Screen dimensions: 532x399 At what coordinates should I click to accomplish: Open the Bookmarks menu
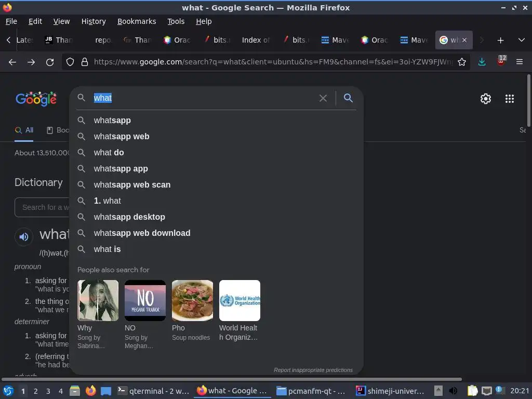(137, 21)
